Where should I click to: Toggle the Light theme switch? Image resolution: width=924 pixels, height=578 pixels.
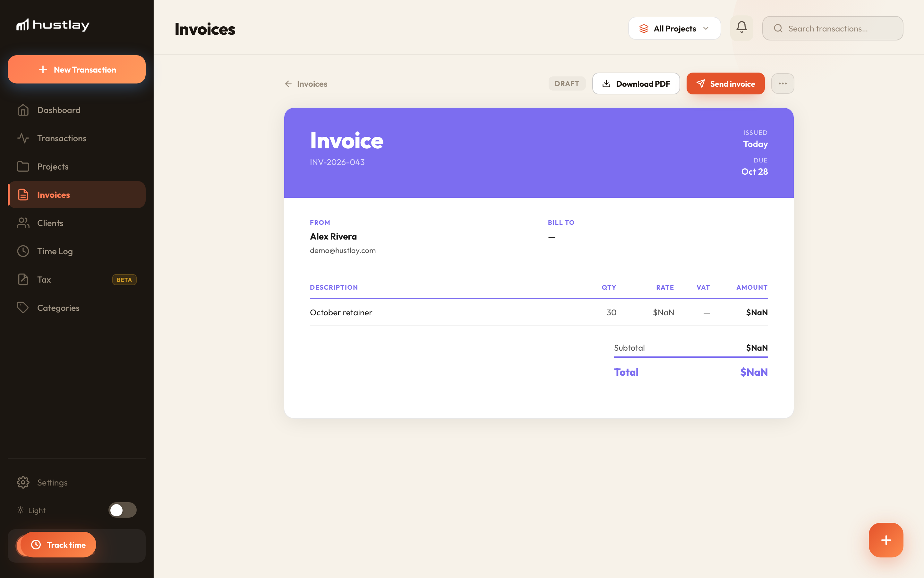(122, 510)
